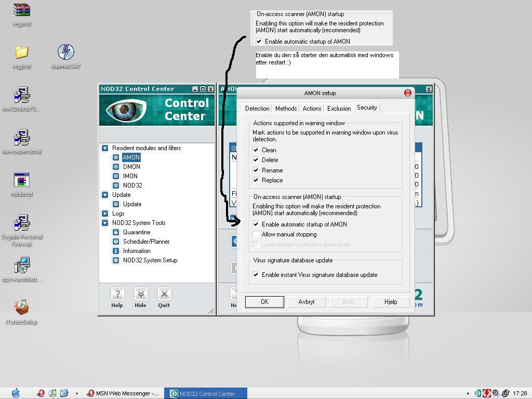
Task: Launch Opera from quick launch bar
Action: (x=41, y=393)
